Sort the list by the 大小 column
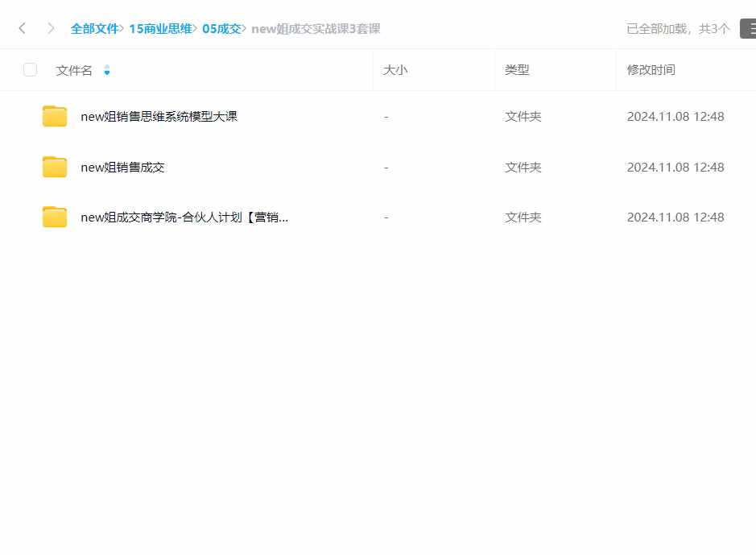 [x=395, y=70]
